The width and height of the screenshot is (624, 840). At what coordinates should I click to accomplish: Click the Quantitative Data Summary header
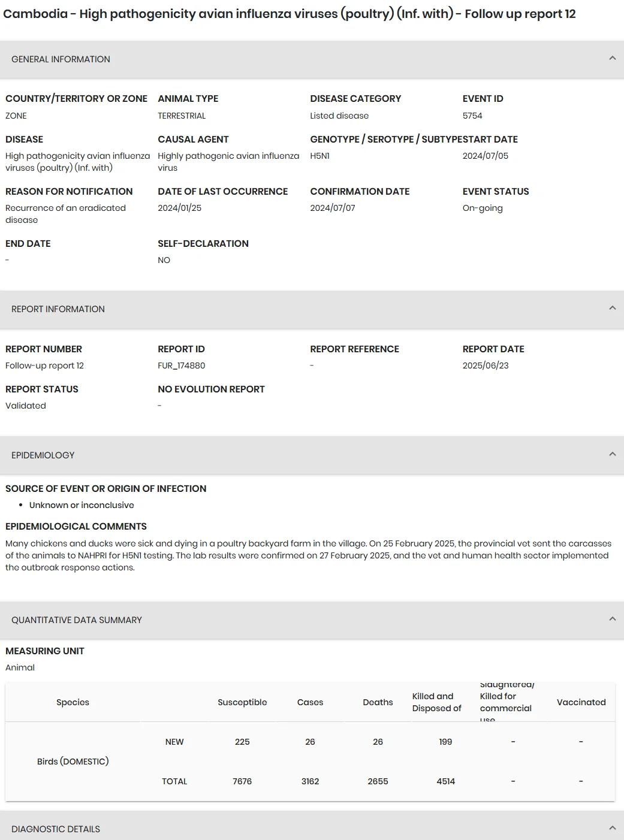pyautogui.click(x=312, y=620)
